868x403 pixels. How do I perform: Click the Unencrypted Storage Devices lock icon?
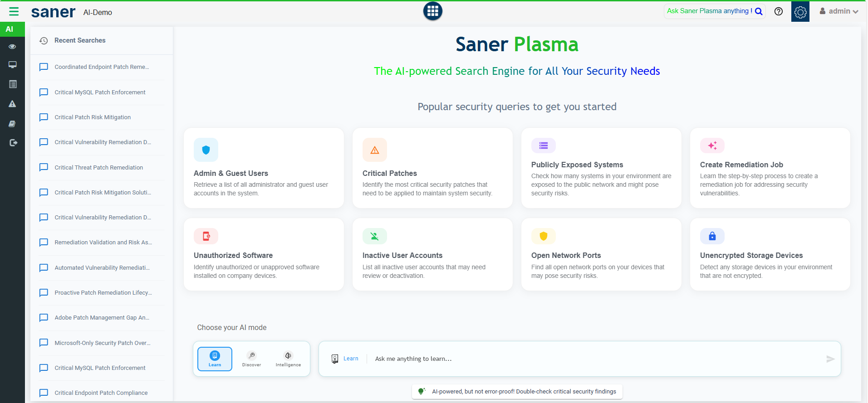point(712,236)
